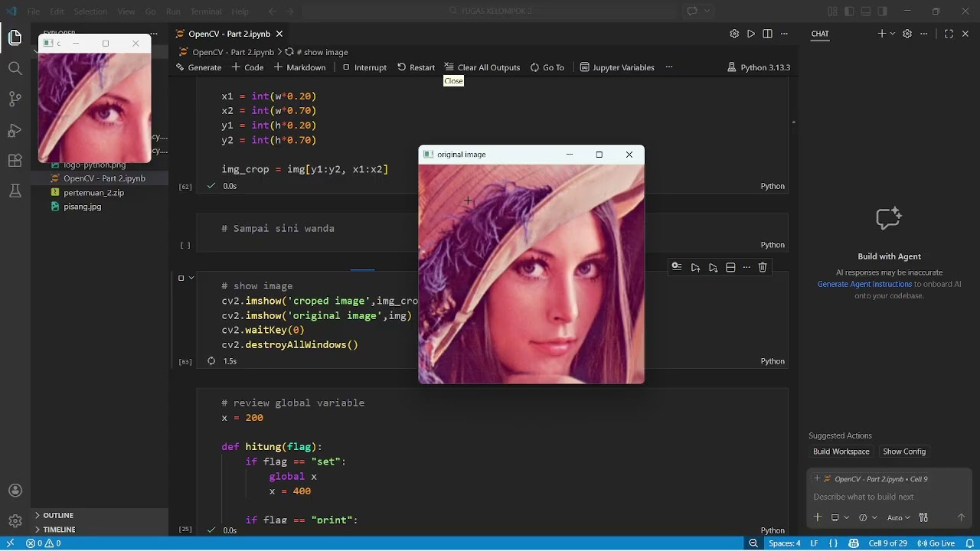The height and width of the screenshot is (551, 980).
Task: Select the OpenCV - Part 2.ipynb editor tab
Action: (229, 34)
